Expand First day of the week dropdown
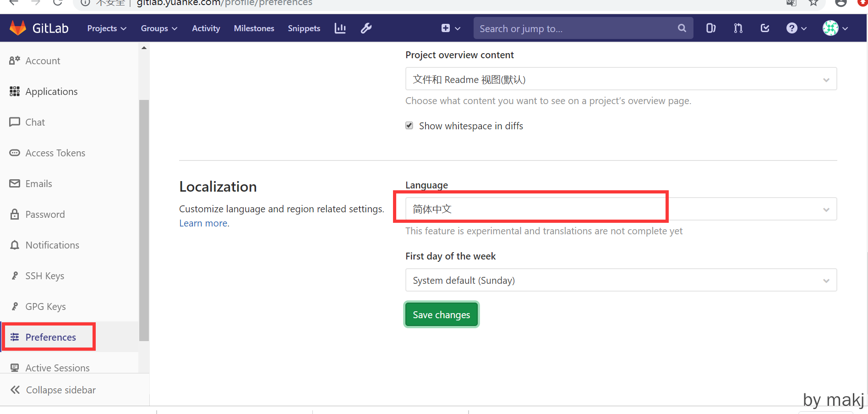 pyautogui.click(x=621, y=280)
